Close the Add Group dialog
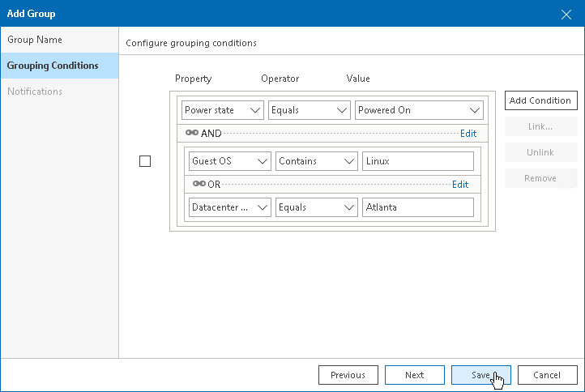This screenshot has height=392, width=585. click(566, 14)
